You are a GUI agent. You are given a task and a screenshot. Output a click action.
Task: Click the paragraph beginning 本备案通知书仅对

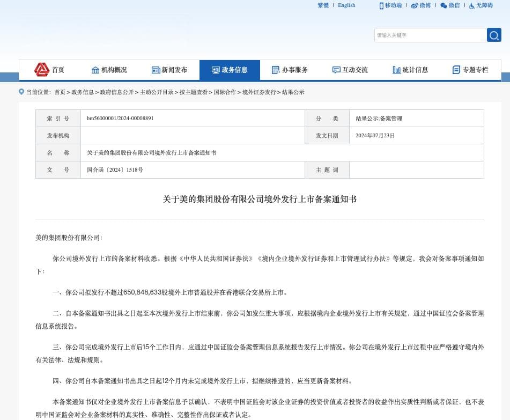260,408
